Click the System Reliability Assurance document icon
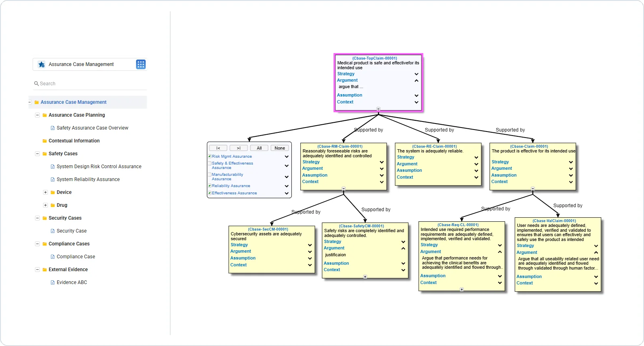The image size is (644, 346). (53, 179)
